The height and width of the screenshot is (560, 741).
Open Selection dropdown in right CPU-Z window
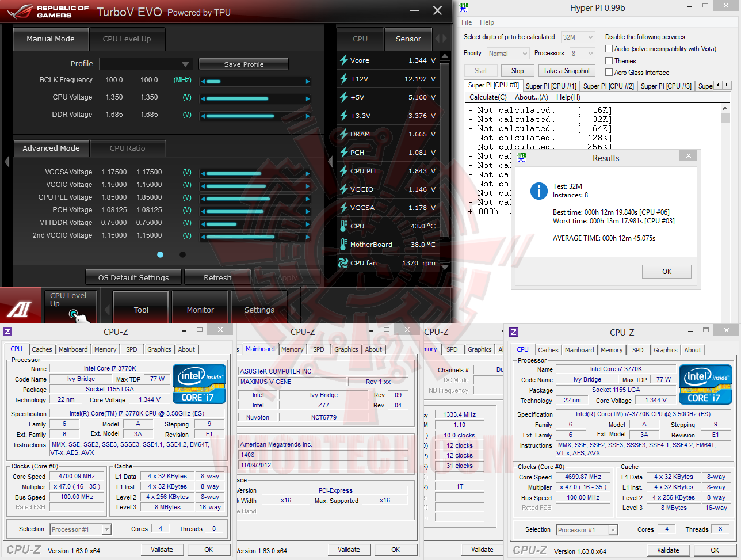(x=586, y=530)
